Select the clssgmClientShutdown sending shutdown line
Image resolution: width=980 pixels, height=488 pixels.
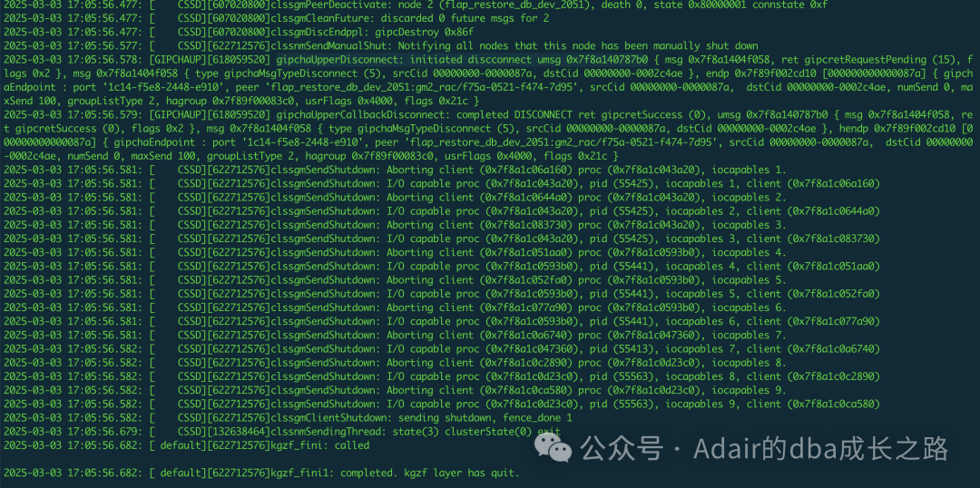coord(289,418)
